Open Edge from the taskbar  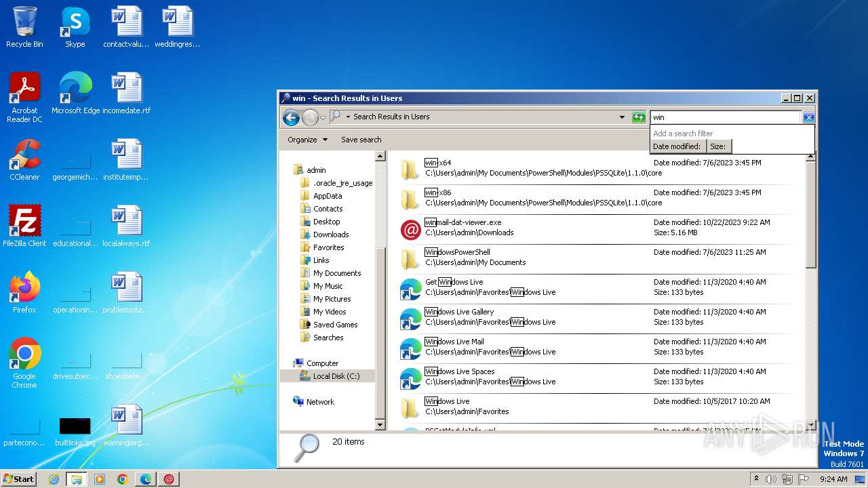(146, 479)
